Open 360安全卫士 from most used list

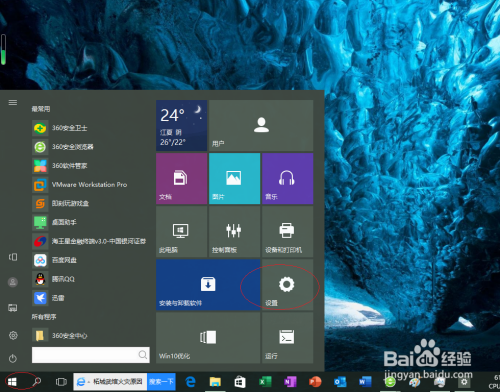pos(90,128)
